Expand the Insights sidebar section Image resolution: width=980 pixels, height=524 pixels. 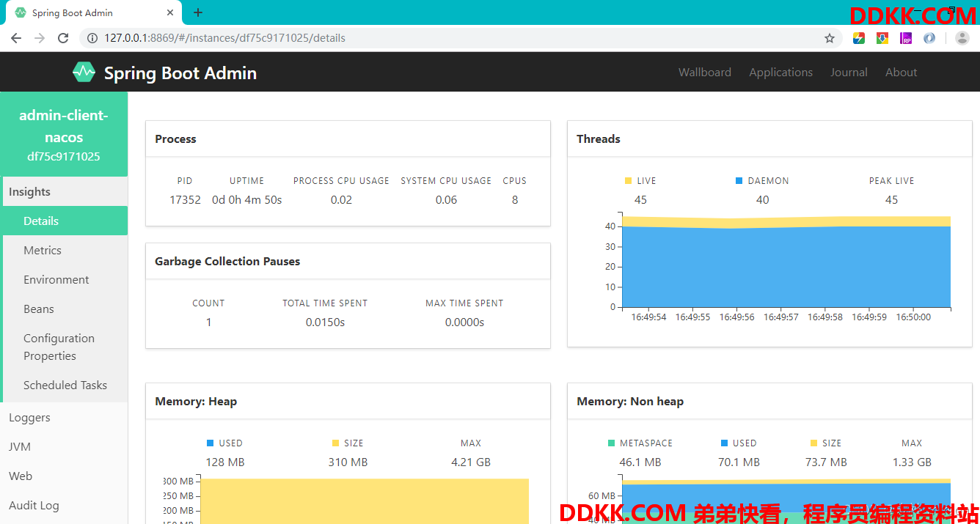[64, 191]
